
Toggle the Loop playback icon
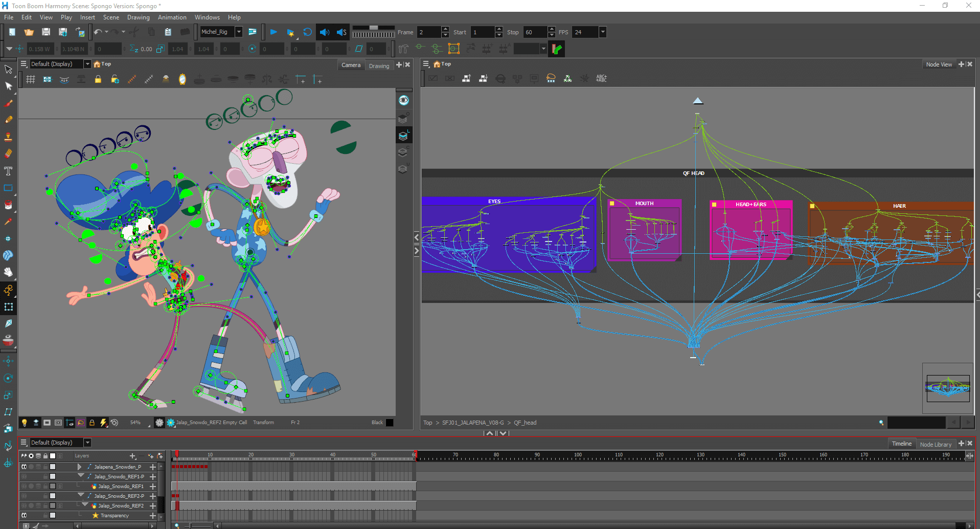[x=307, y=32]
